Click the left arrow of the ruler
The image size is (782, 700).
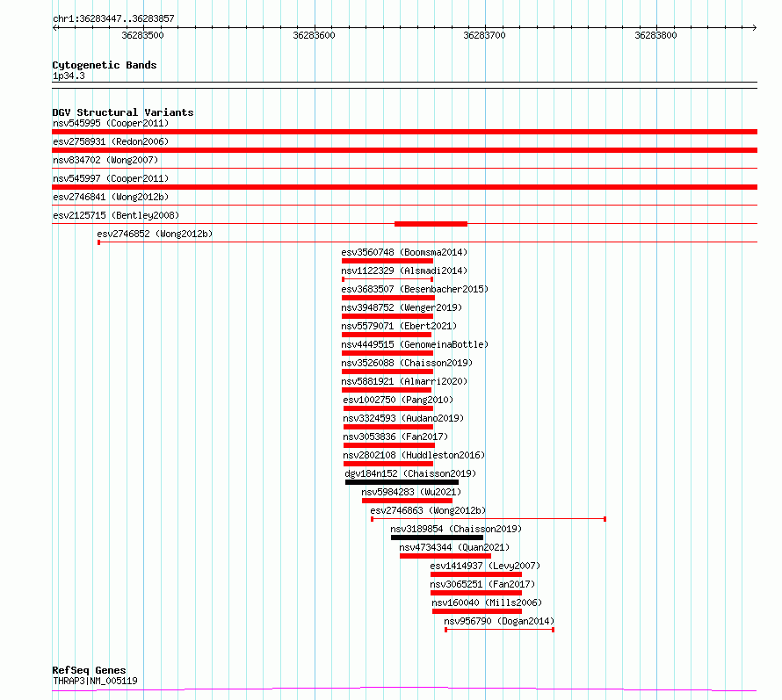54,27
